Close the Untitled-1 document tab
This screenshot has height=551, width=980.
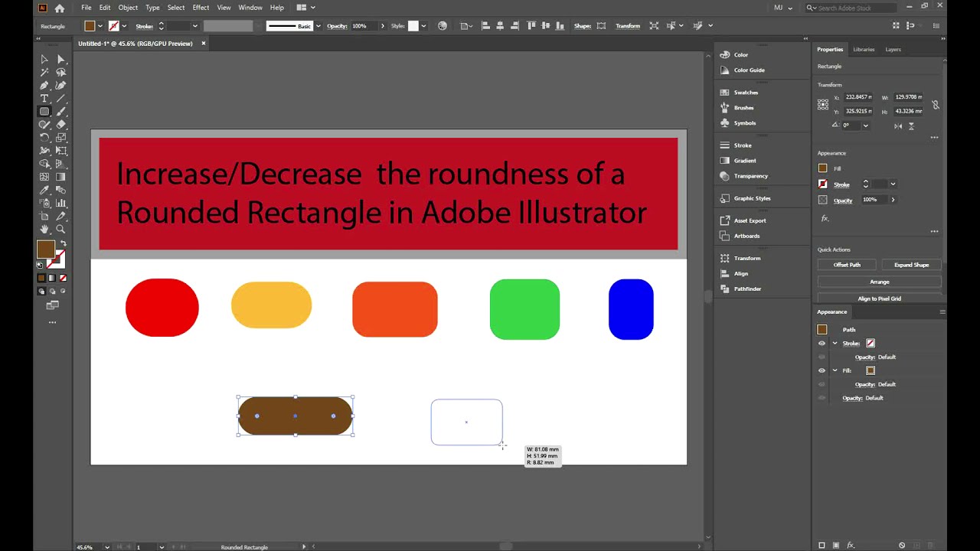[204, 44]
